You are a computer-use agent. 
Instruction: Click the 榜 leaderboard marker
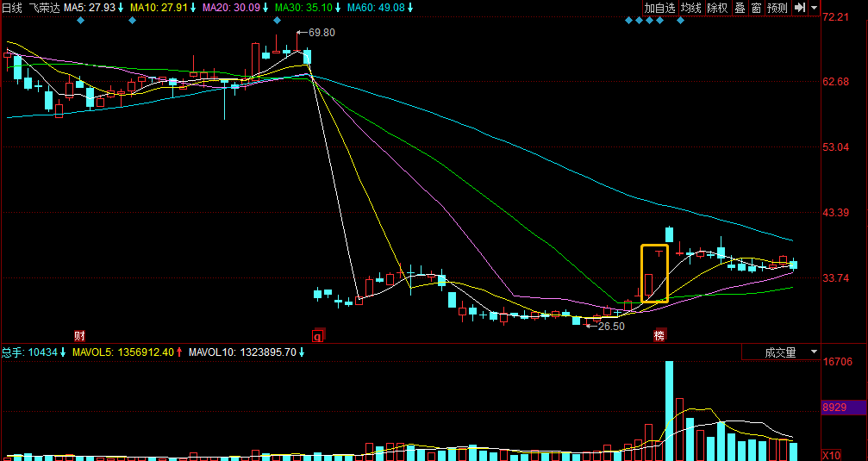tap(659, 335)
